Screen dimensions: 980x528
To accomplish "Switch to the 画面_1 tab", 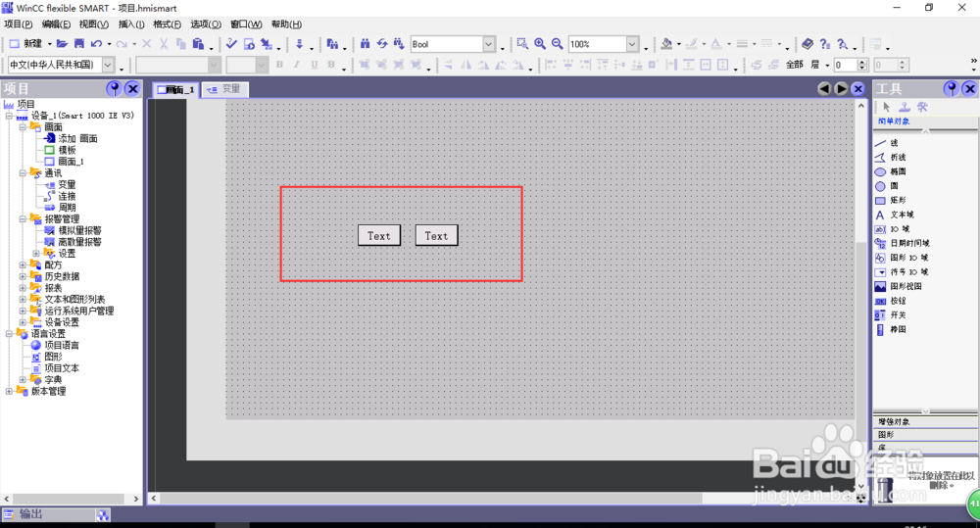I will tap(175, 90).
